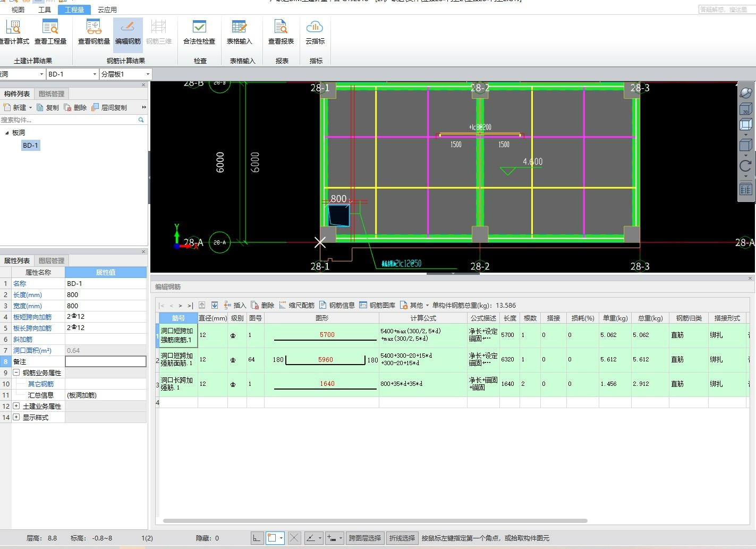
Task: Switch to 图层管理 tab
Action: (52, 261)
